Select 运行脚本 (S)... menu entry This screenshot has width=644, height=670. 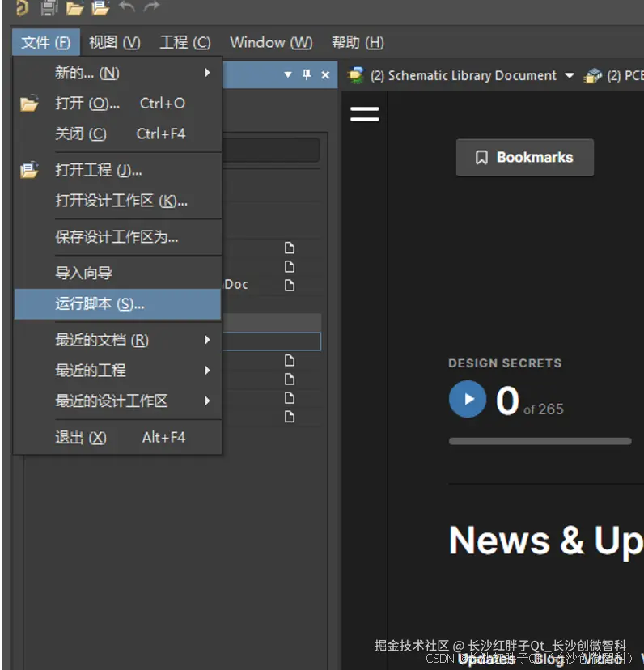click(x=117, y=303)
